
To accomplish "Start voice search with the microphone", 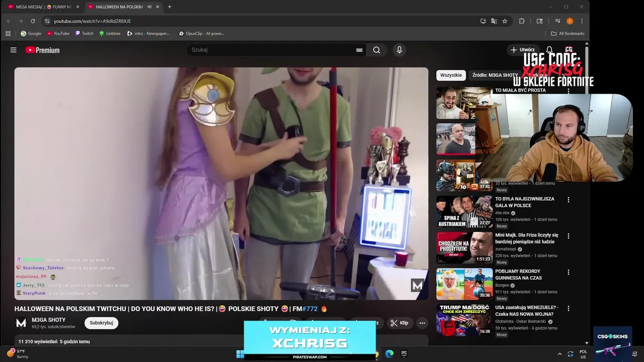I will pyautogui.click(x=399, y=50).
